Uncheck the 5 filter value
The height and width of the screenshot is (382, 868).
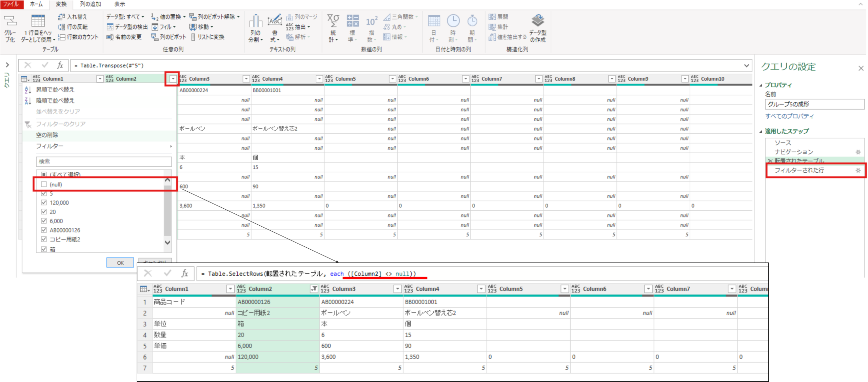pyautogui.click(x=44, y=193)
